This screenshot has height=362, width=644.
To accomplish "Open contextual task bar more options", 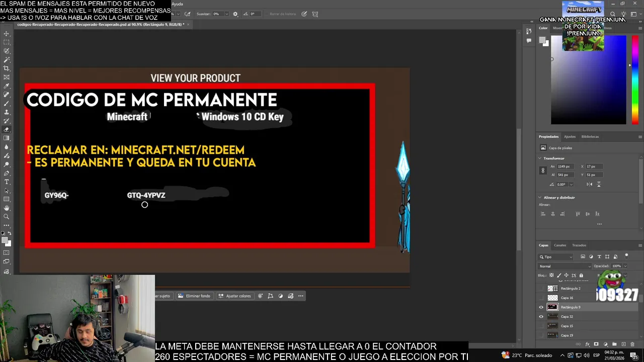I will (301, 296).
